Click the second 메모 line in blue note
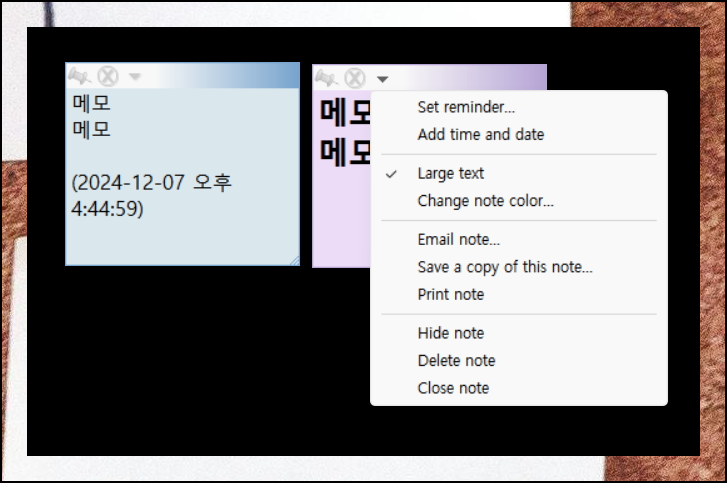727x483 pixels. tap(91, 129)
